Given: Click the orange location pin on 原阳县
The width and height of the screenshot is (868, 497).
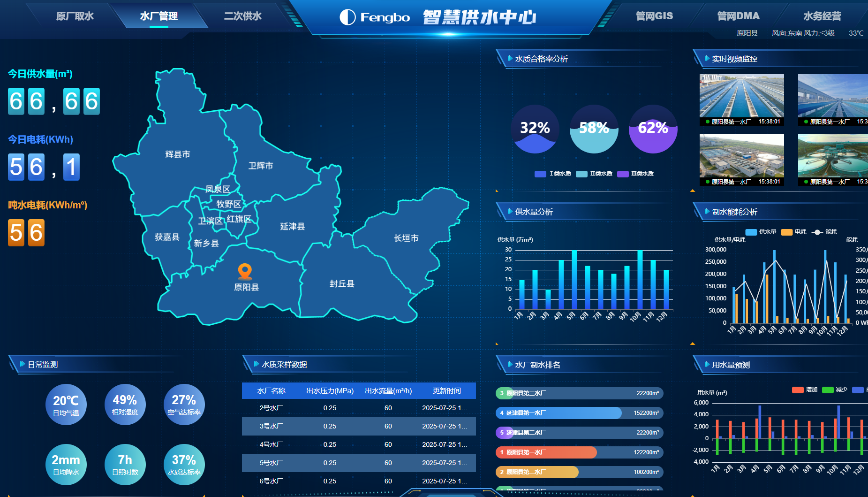Looking at the screenshot, I should (245, 271).
